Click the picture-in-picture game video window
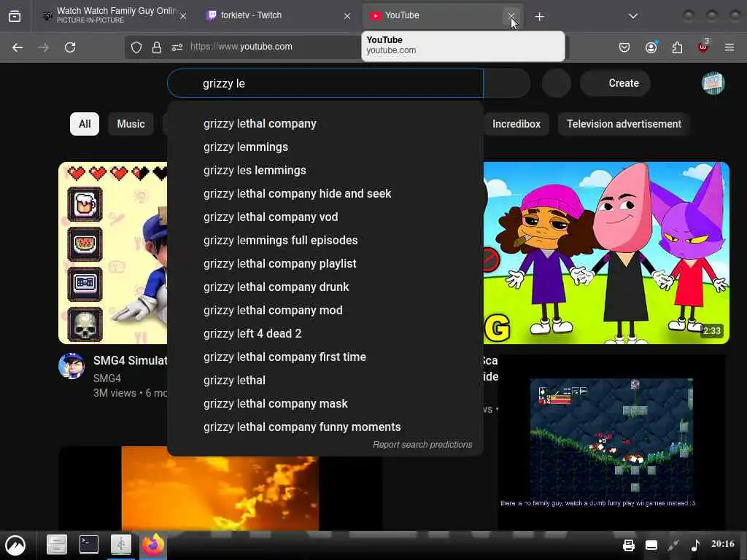This screenshot has height=560, width=747. coord(612,440)
